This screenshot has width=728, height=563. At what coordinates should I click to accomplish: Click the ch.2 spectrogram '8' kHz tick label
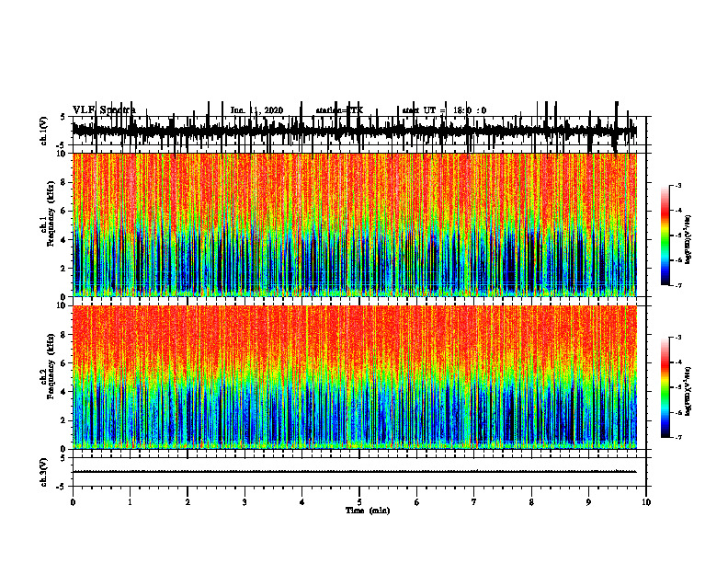coord(64,335)
